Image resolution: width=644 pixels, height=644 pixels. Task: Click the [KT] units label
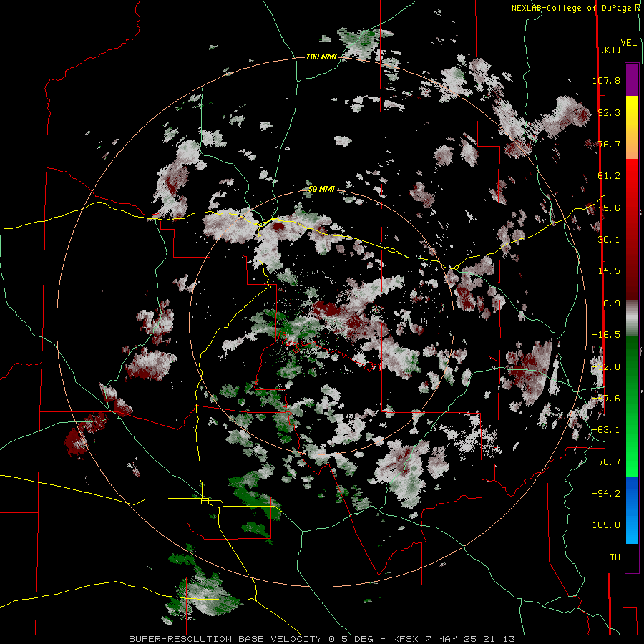(x=611, y=49)
